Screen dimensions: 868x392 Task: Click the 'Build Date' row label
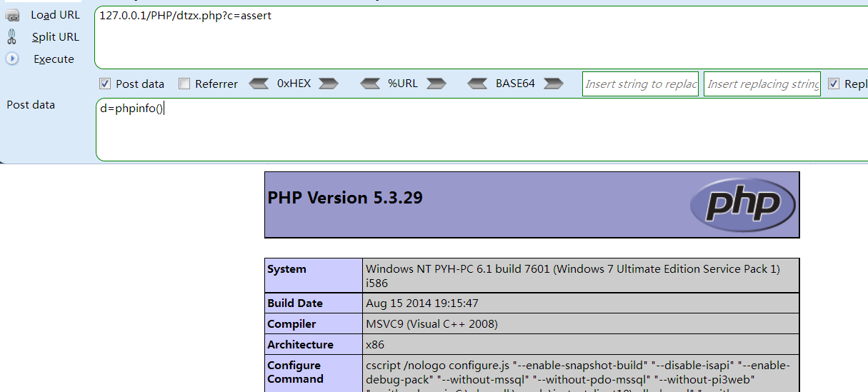tap(295, 303)
